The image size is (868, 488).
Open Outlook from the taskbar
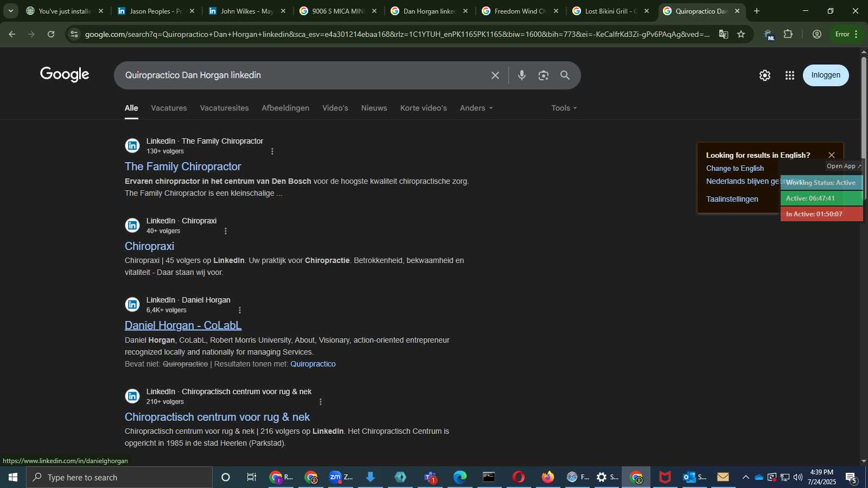[695, 477]
